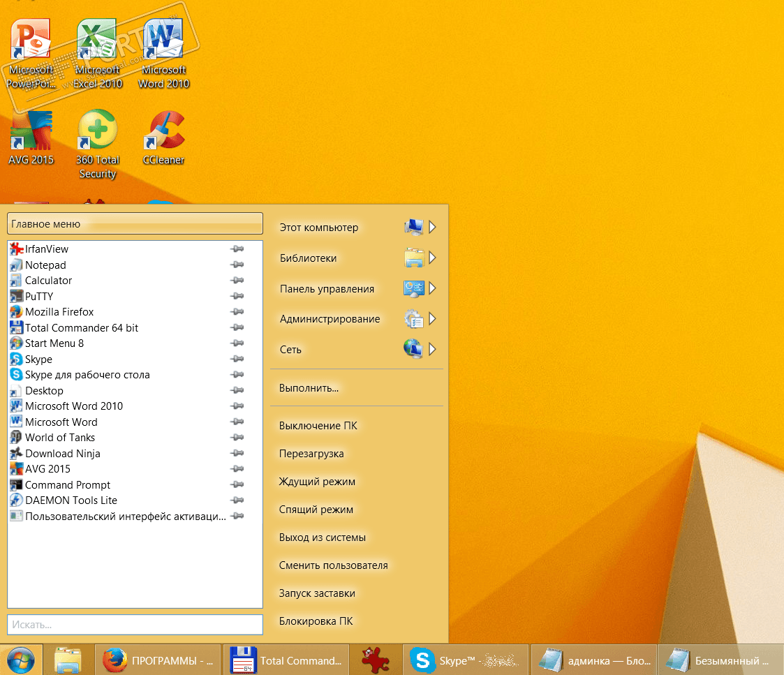Switch to Безымянный Notepad taskbar window

click(x=720, y=660)
